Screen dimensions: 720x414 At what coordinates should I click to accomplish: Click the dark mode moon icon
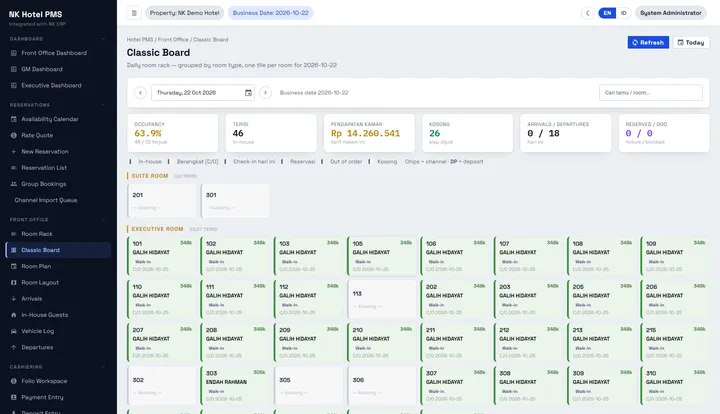click(587, 13)
